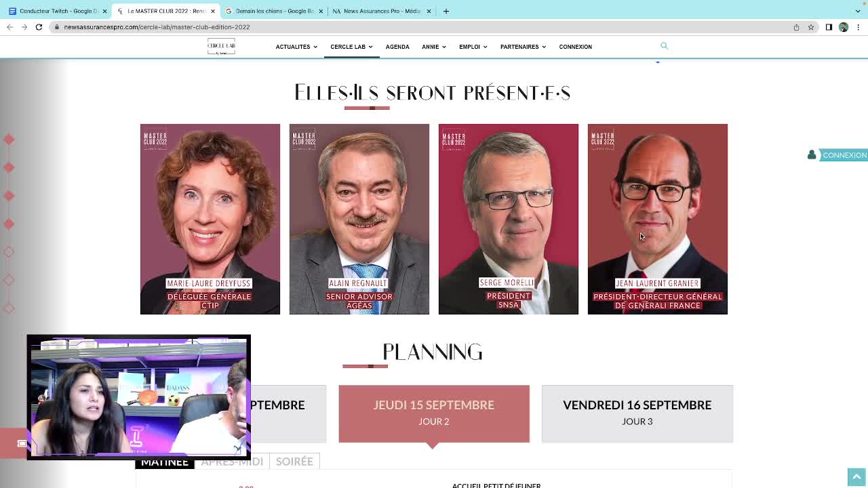Click the Connexion link in the navbar
The width and height of the screenshot is (868, 488).
click(575, 47)
